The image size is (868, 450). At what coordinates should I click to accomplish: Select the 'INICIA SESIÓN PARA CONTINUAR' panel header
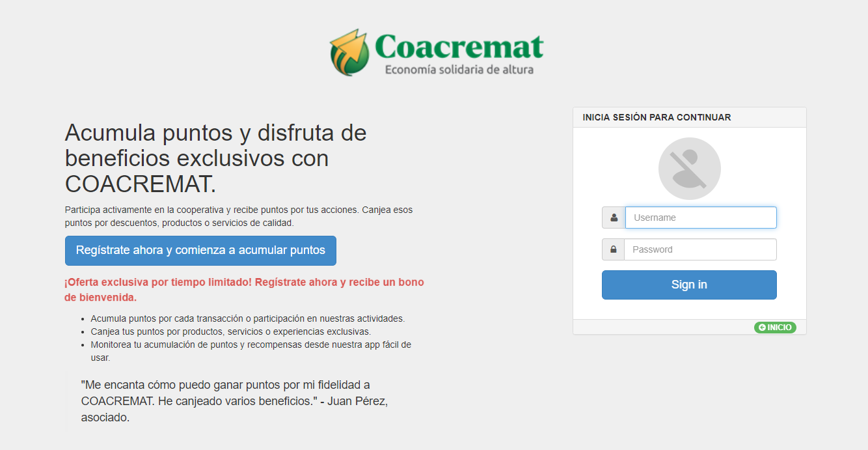click(x=690, y=118)
